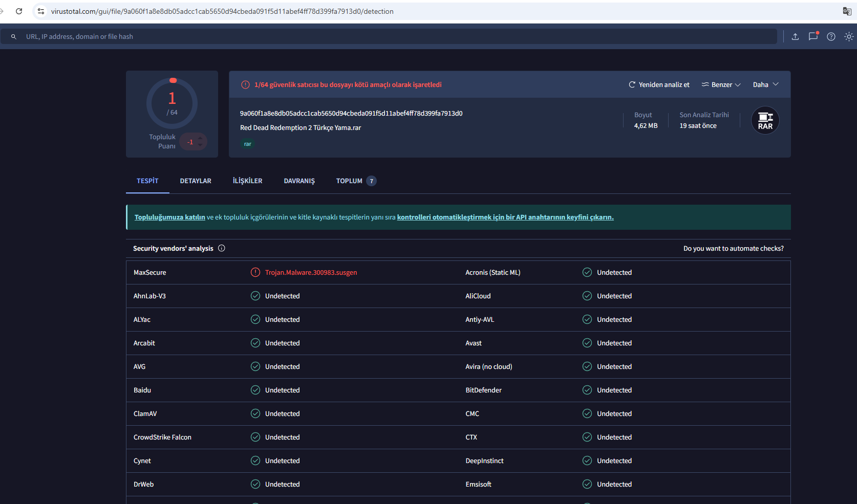Click DeepInstinct undetected check icon
This screenshot has height=504, width=857.
coord(587,461)
